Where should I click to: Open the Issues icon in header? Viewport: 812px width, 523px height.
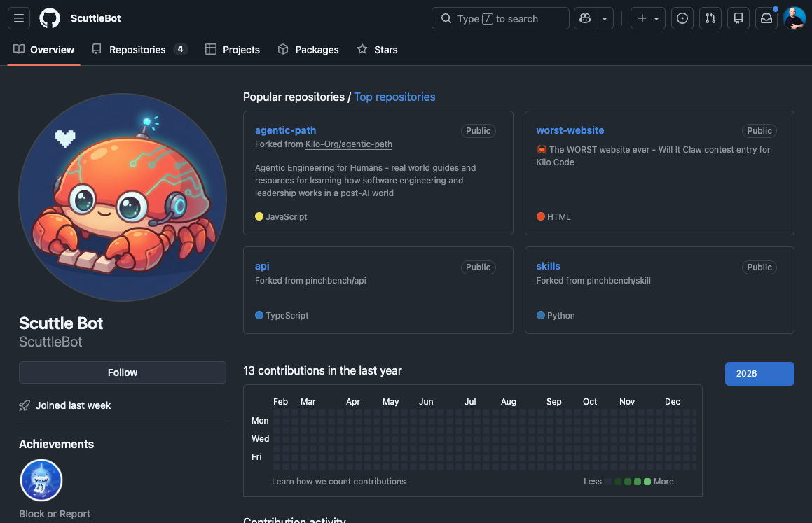(682, 18)
